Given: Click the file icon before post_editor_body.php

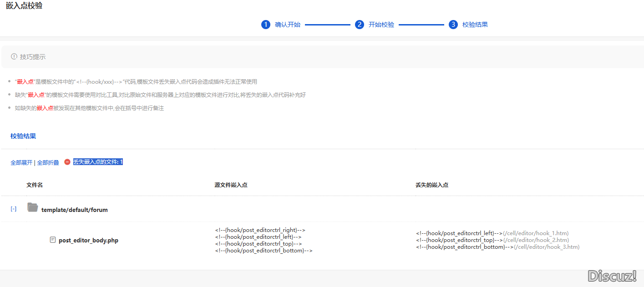Looking at the screenshot, I should coord(53,240).
